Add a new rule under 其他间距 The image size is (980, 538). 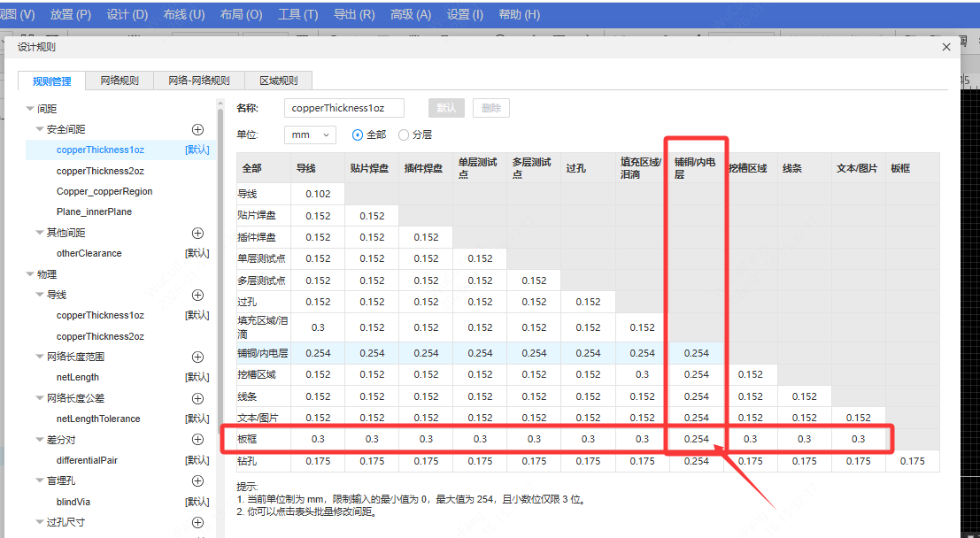pyautogui.click(x=198, y=233)
